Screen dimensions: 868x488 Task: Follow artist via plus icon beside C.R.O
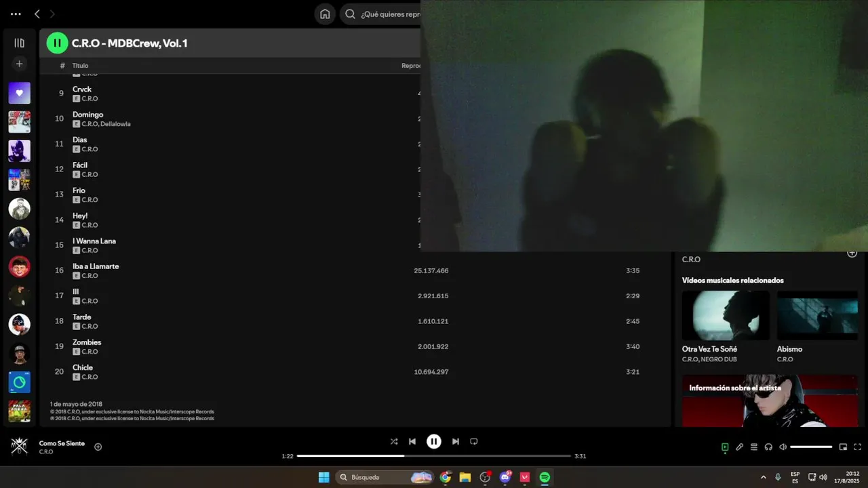(x=852, y=253)
